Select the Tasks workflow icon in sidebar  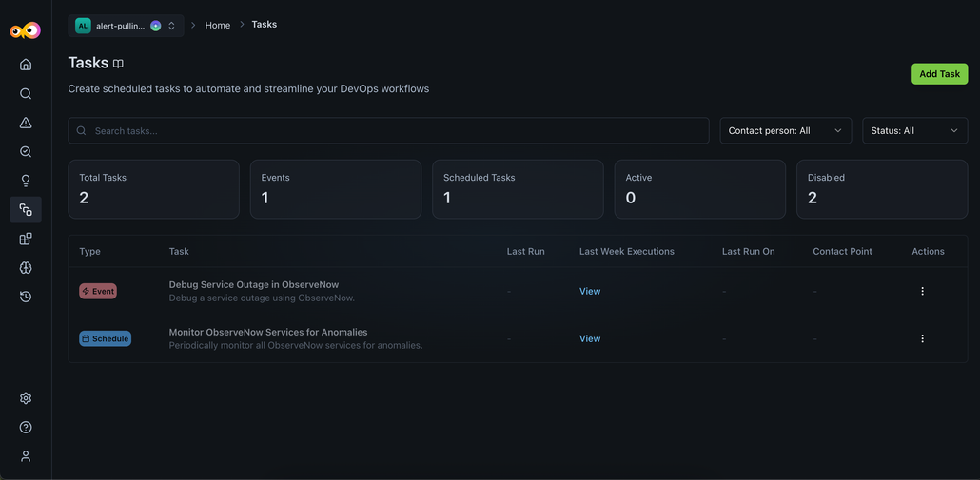(26, 210)
